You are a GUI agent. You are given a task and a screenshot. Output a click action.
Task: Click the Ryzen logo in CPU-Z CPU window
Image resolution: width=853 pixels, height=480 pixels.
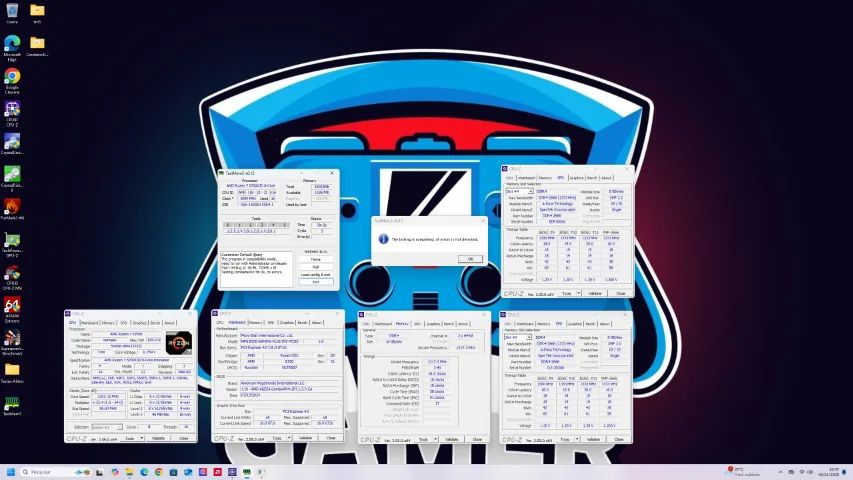click(x=179, y=343)
